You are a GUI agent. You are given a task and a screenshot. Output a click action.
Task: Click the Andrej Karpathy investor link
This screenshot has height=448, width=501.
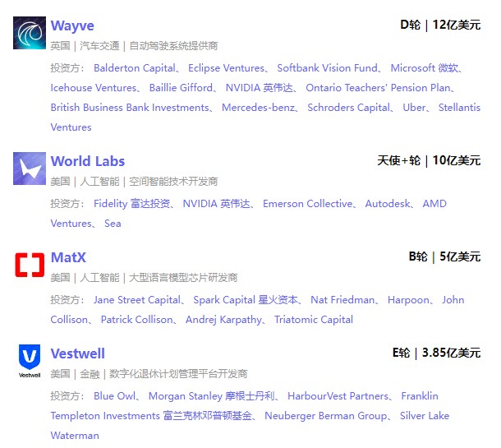pyautogui.click(x=223, y=320)
